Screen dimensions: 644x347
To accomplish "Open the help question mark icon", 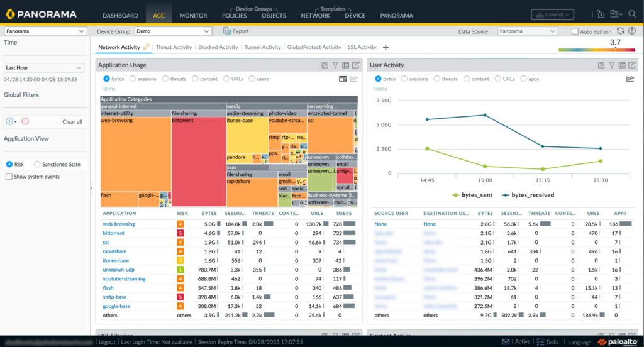I will [631, 31].
